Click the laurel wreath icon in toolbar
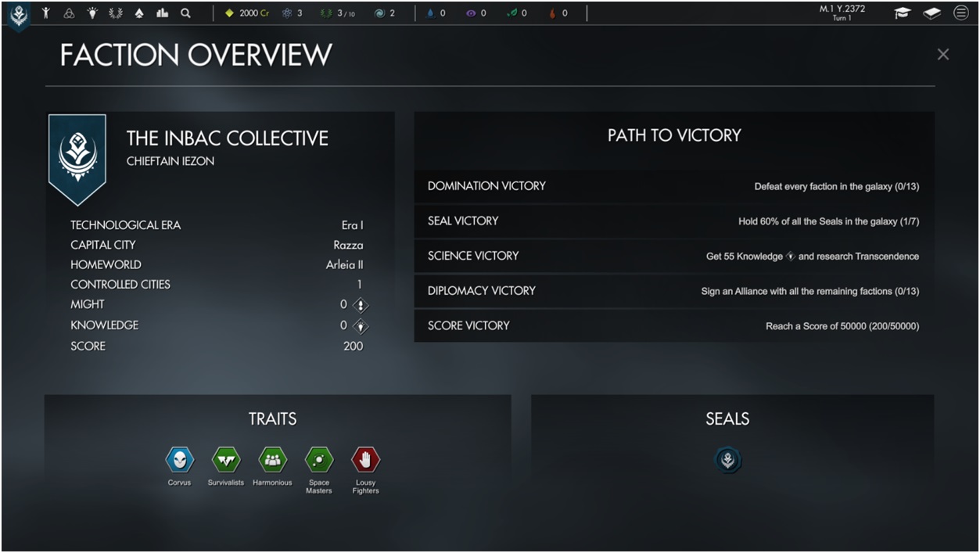This screenshot has width=980, height=553. (x=116, y=13)
